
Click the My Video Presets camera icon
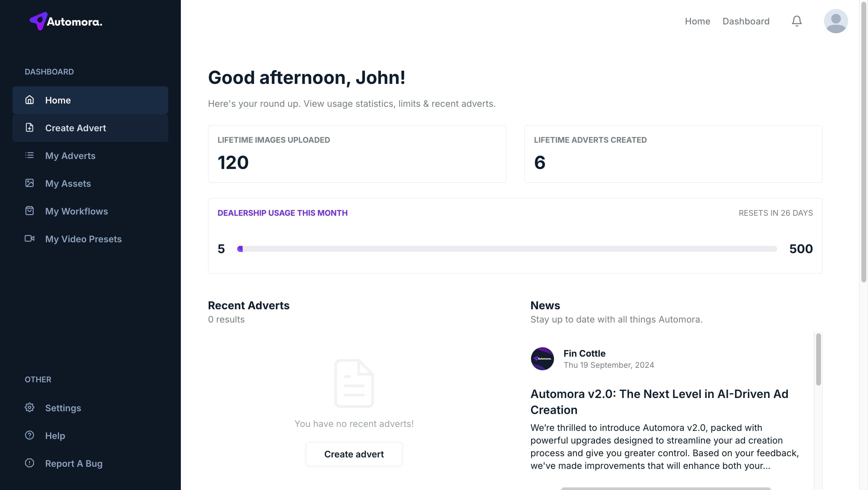coord(30,238)
